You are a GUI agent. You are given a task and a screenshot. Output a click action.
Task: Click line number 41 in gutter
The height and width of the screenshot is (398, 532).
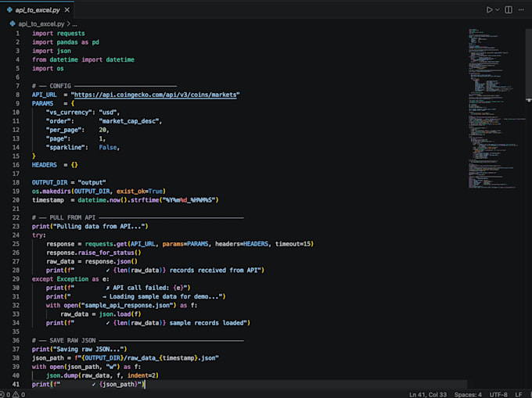coord(16,384)
